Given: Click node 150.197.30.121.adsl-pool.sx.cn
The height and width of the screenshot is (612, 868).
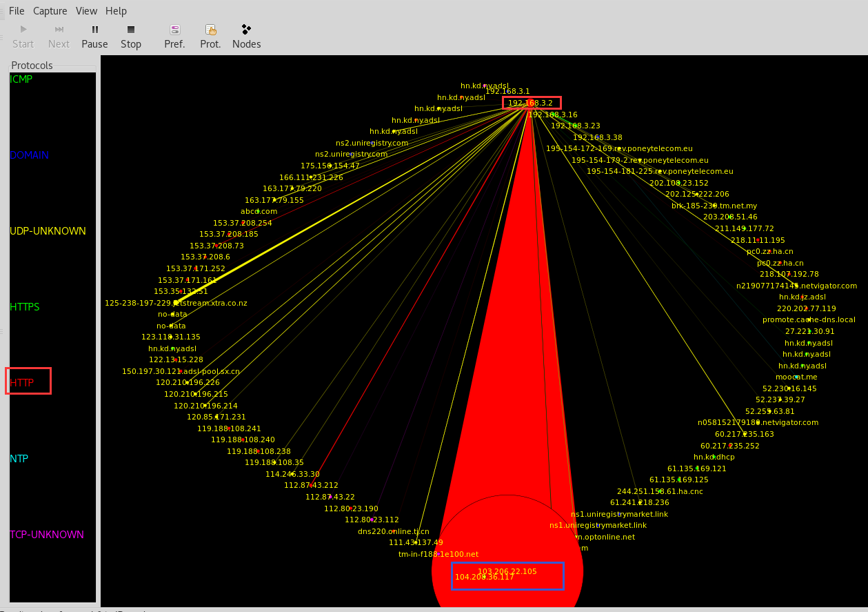Looking at the screenshot, I should pyautogui.click(x=181, y=371).
